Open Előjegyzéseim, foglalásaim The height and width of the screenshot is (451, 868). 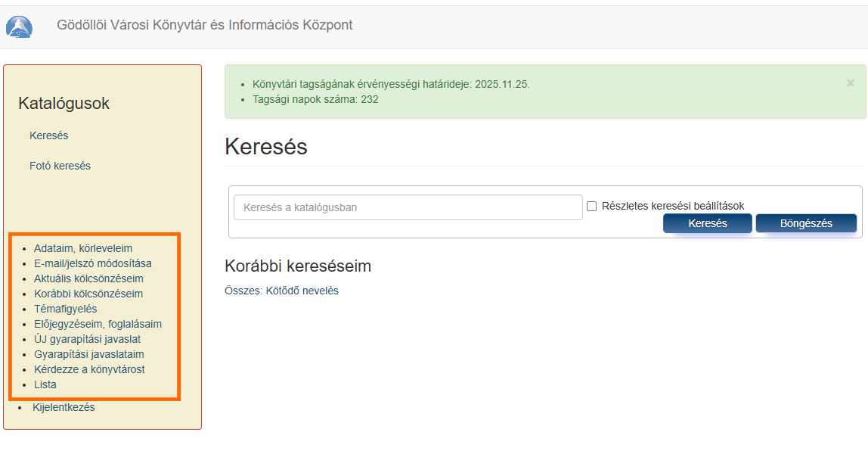[x=98, y=324]
